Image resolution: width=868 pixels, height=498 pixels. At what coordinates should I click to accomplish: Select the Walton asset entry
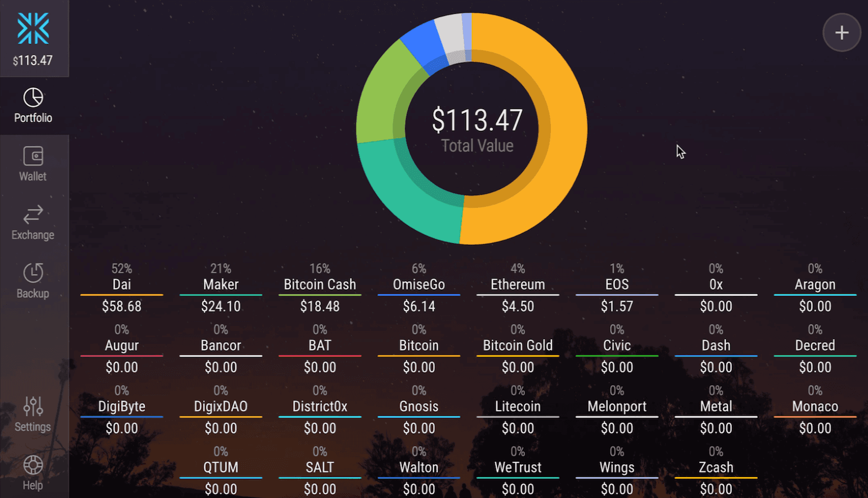click(x=419, y=471)
